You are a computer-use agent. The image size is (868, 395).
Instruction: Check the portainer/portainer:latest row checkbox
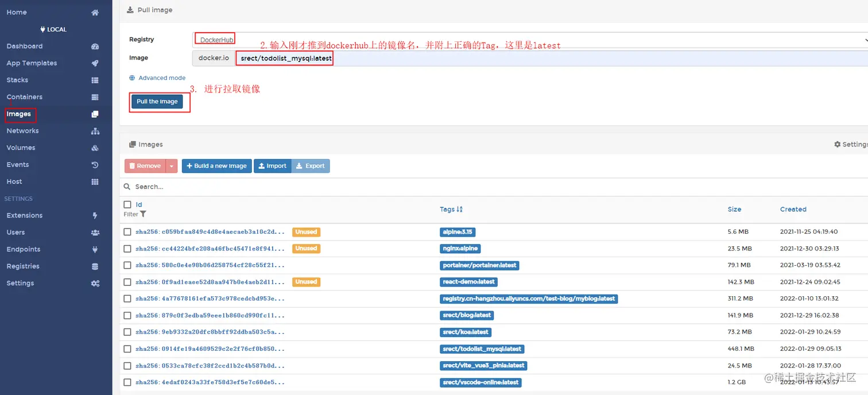tap(127, 265)
